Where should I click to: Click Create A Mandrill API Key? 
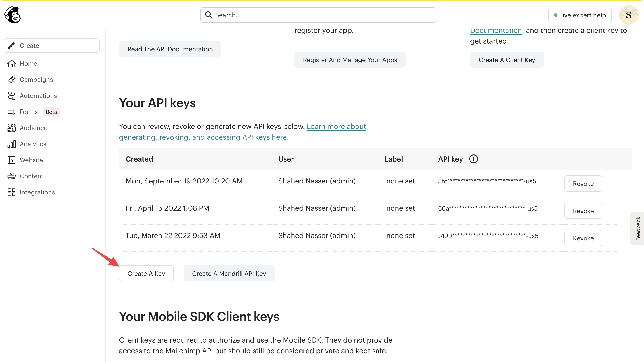click(229, 273)
